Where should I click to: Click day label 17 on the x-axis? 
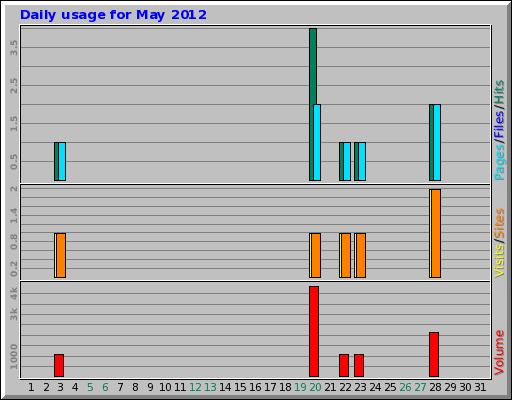click(x=270, y=387)
